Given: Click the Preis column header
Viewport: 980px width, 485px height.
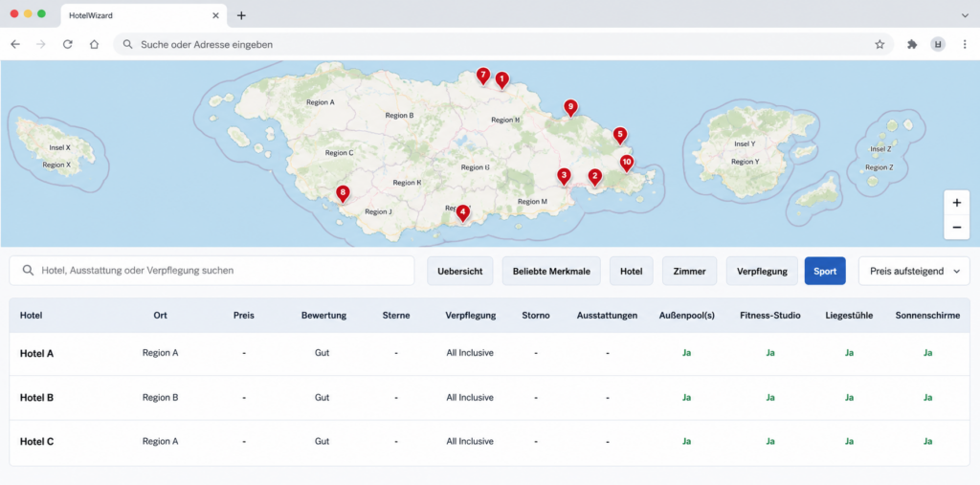Looking at the screenshot, I should (x=244, y=316).
